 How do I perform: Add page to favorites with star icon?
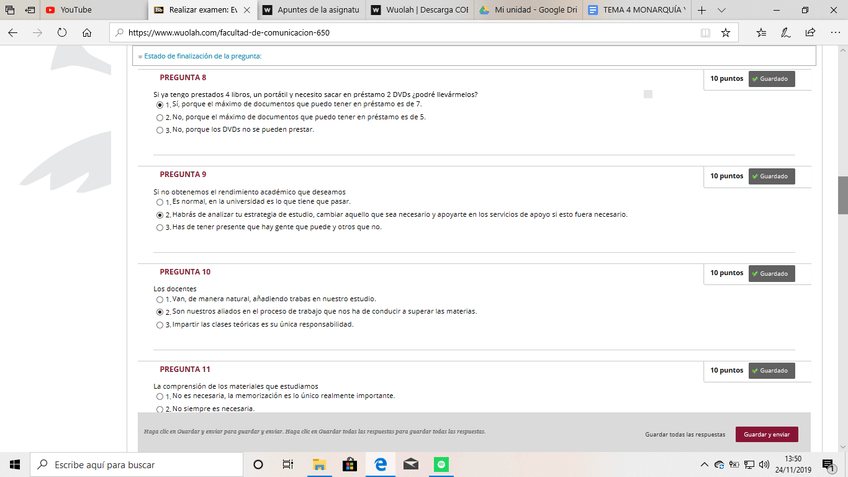coord(726,32)
